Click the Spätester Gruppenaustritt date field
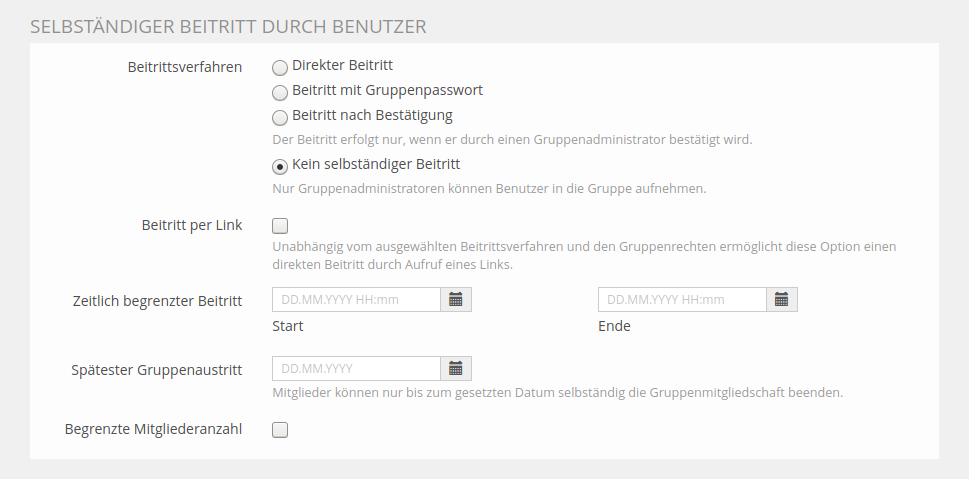Image resolution: width=969 pixels, height=479 pixels. click(x=356, y=369)
